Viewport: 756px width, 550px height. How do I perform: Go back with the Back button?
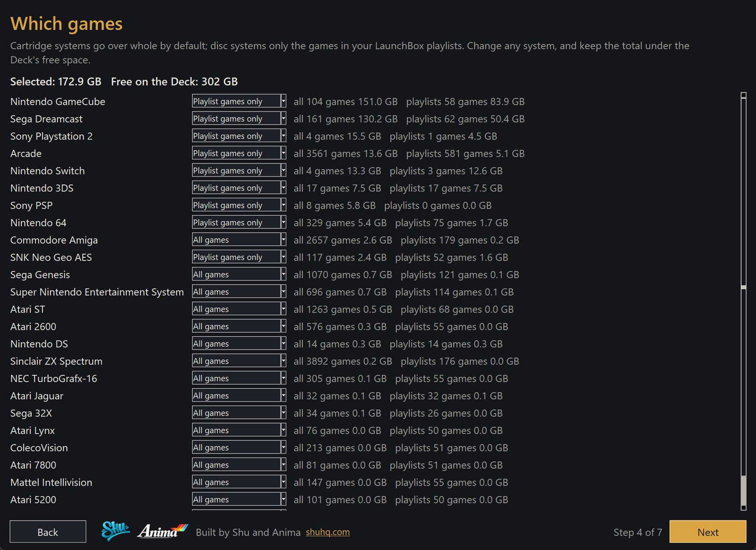pyautogui.click(x=48, y=532)
